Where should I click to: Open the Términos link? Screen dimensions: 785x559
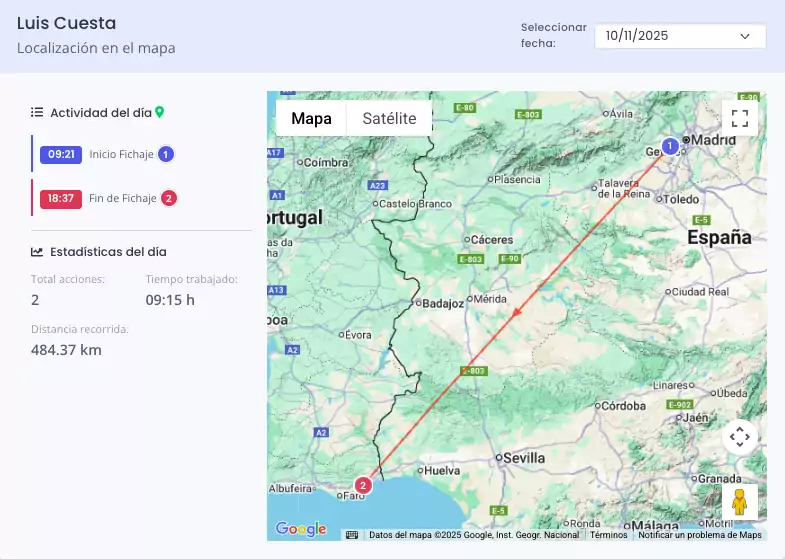[x=608, y=535]
